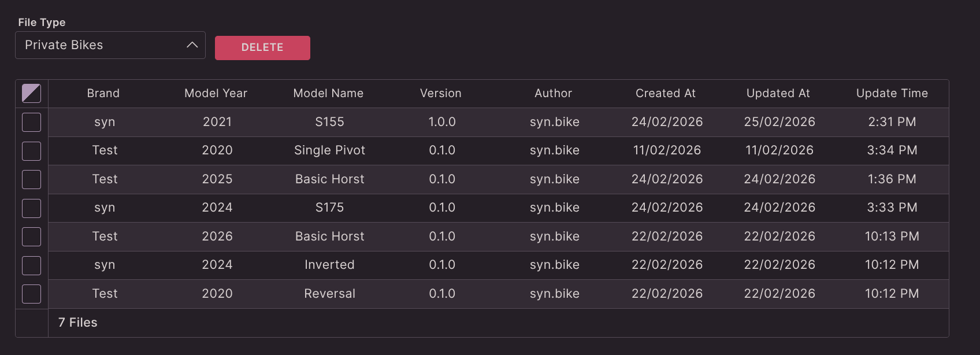Click the DELETE button
This screenshot has height=355, width=980.
click(262, 47)
